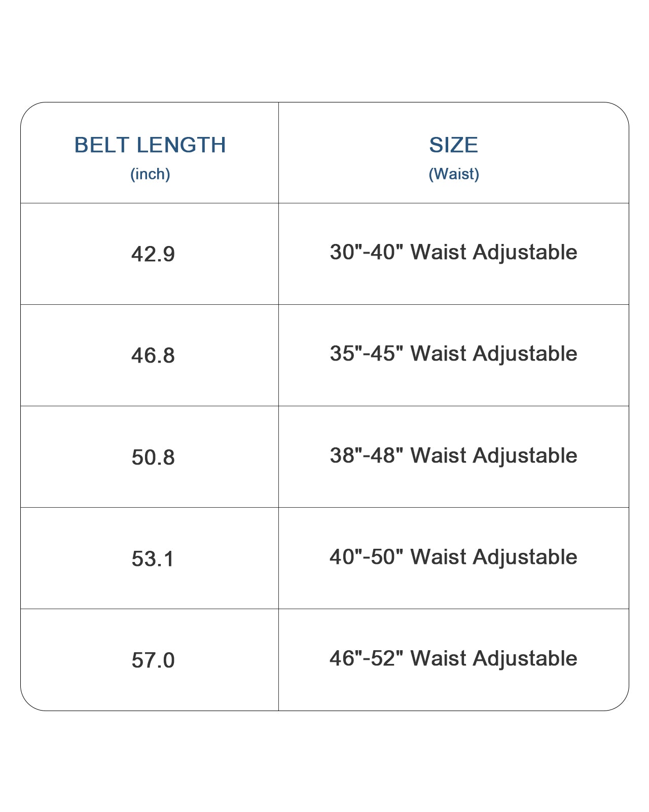Click the 40"-50" waist range numbers
Screen dimensions: 649x812
(366, 557)
